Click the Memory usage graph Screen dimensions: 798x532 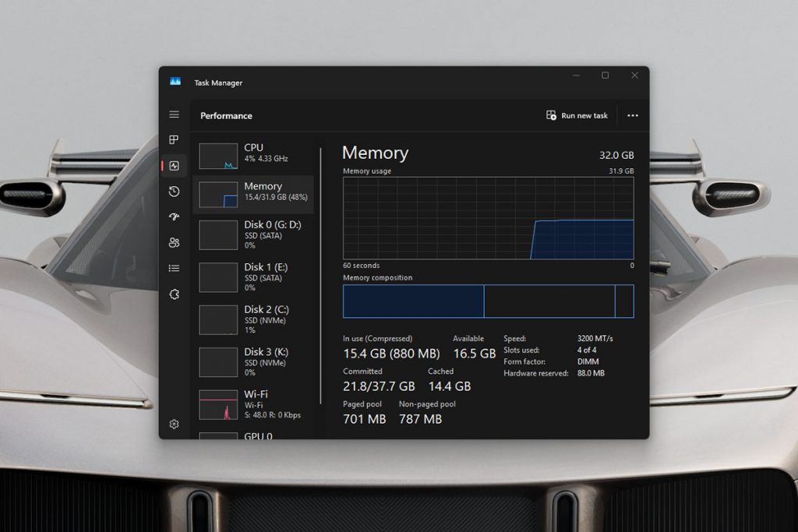click(489, 218)
